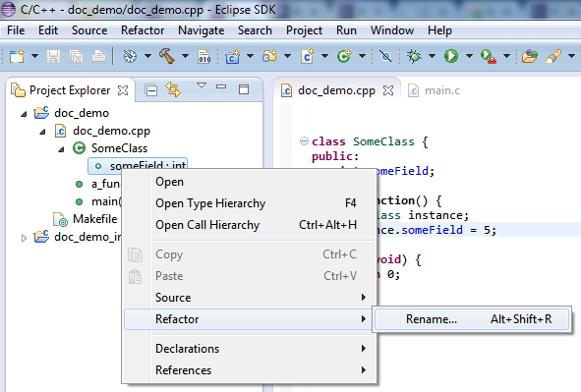Open the New Class dropdown arrow
The width and height of the screenshot is (581, 392).
362,56
